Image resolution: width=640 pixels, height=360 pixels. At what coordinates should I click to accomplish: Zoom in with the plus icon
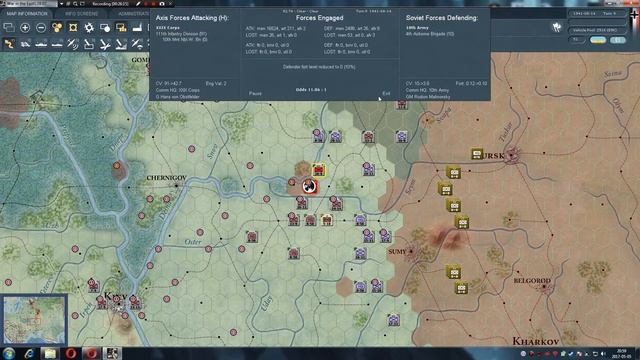pos(25,28)
